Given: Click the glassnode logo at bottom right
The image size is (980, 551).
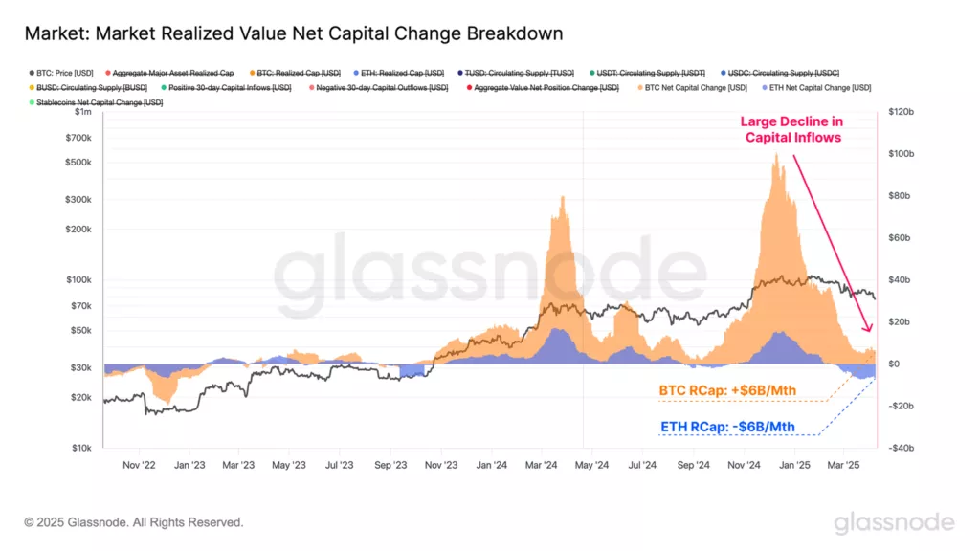Looking at the screenshot, I should pyautogui.click(x=894, y=522).
